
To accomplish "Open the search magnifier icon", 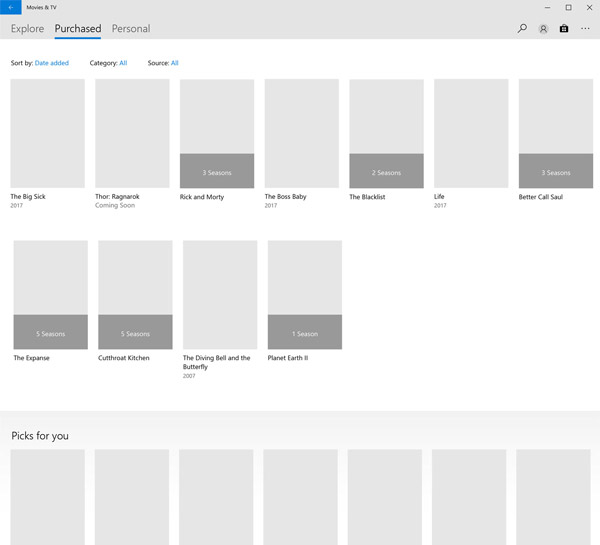I will click(522, 28).
